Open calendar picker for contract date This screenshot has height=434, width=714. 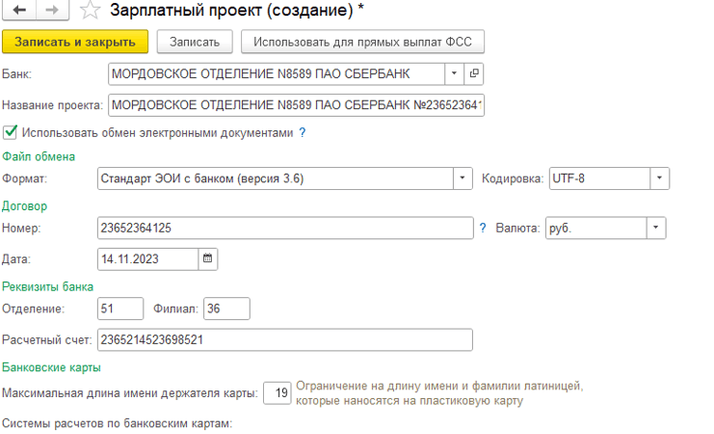pos(208,258)
